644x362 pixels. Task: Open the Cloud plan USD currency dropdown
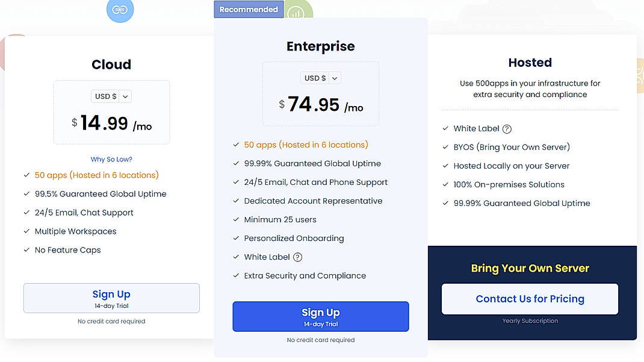(x=111, y=96)
